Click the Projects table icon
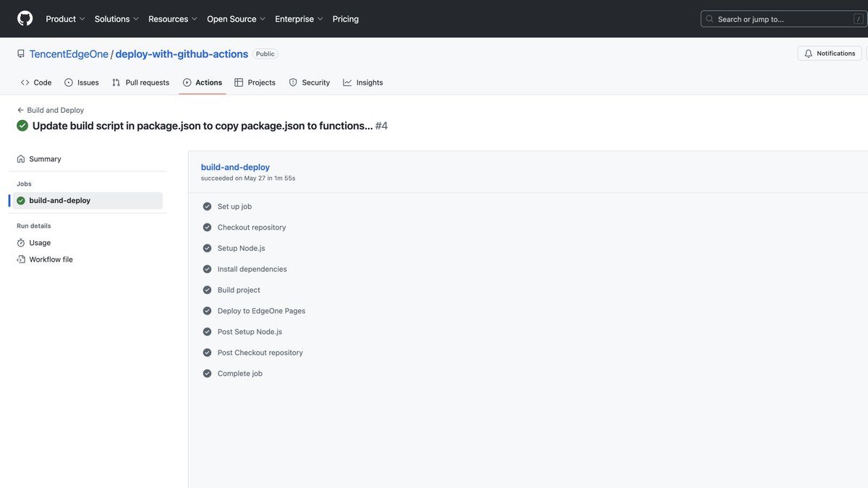The image size is (868, 488). (x=239, y=82)
